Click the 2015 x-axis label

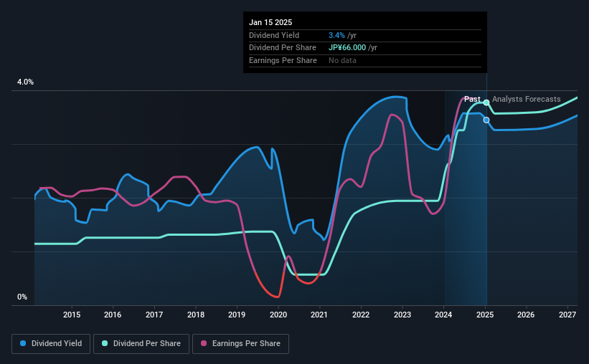point(72,315)
